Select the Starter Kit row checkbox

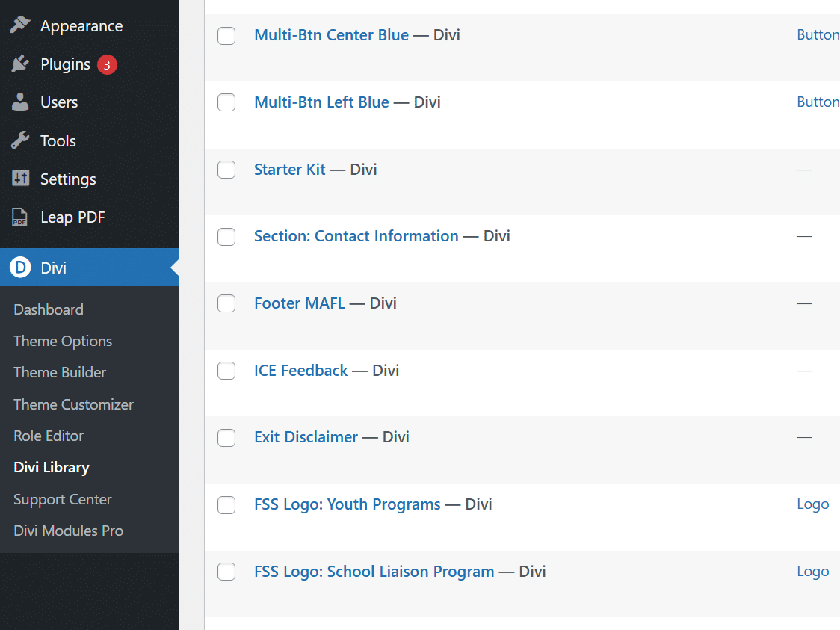(226, 170)
